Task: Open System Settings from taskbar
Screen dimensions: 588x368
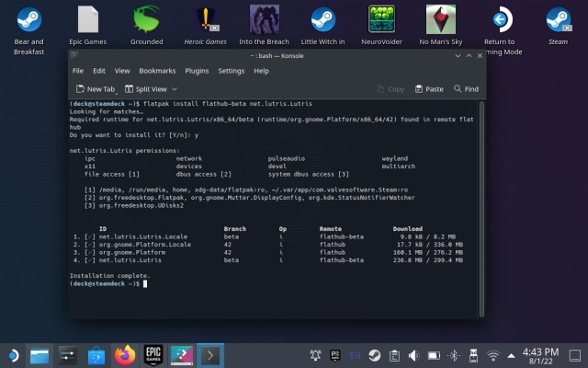Action: pyautogui.click(x=68, y=355)
